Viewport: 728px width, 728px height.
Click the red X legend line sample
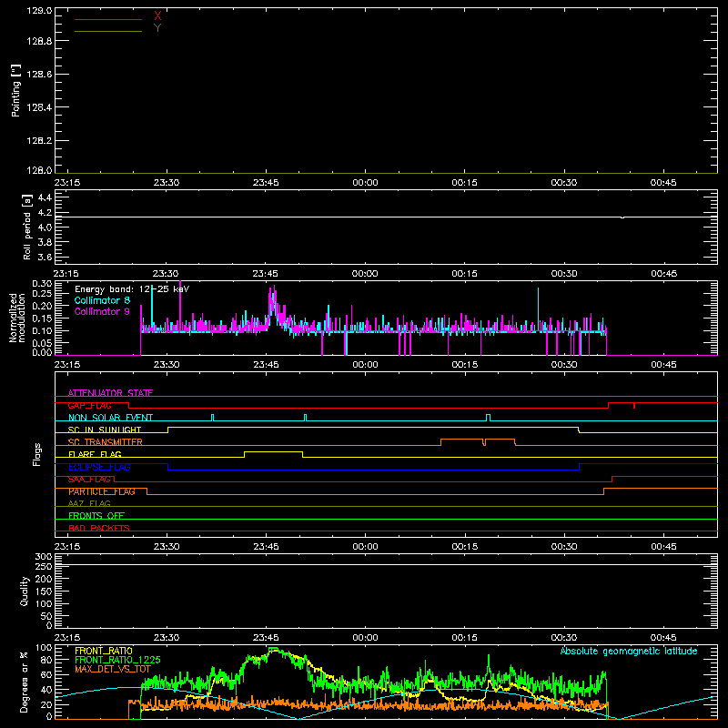[x=108, y=19]
